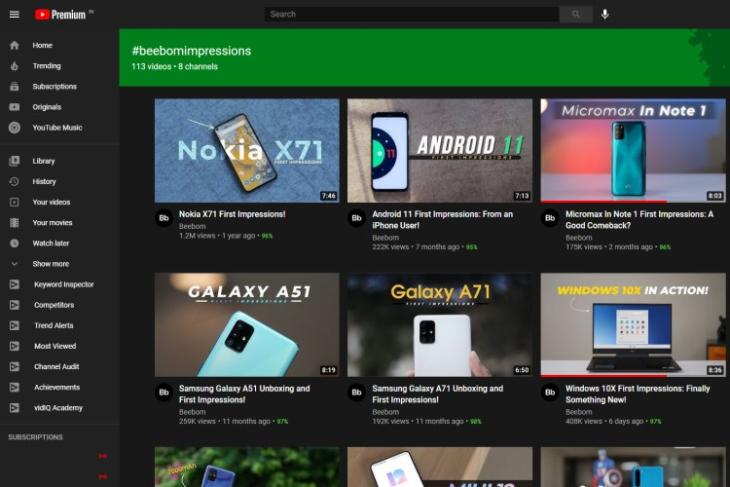
Task: Click the vidIQ Academy icon
Action: click(x=14, y=407)
